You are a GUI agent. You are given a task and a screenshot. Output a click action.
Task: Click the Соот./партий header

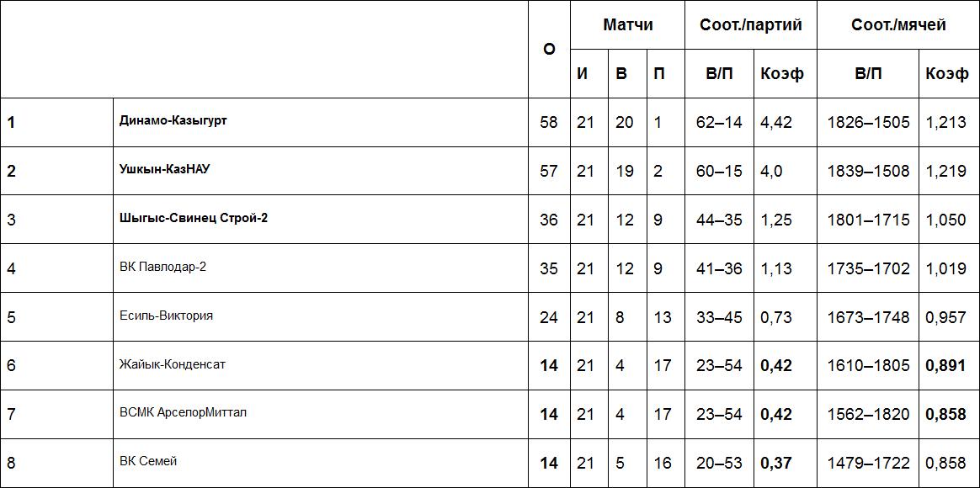tap(751, 24)
